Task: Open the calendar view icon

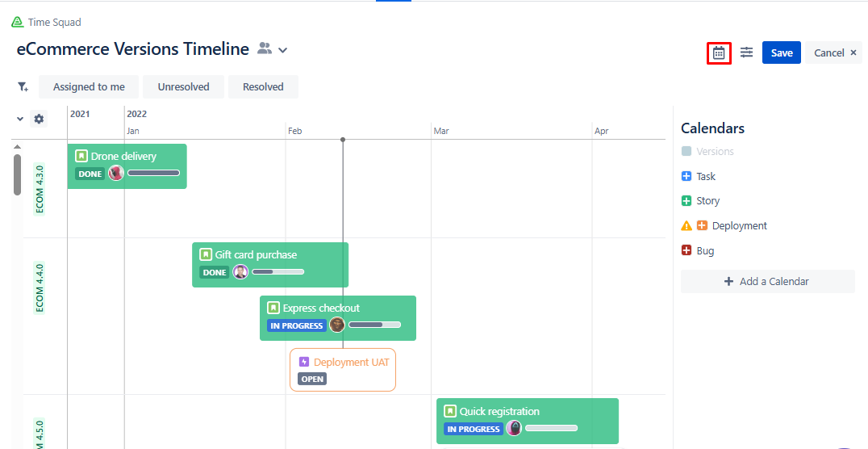Action: click(x=719, y=53)
